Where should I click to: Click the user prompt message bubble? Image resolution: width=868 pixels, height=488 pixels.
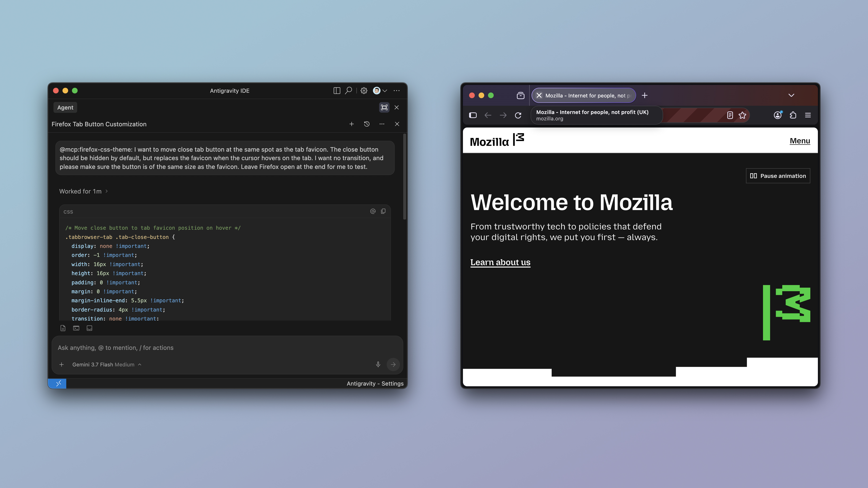(225, 158)
